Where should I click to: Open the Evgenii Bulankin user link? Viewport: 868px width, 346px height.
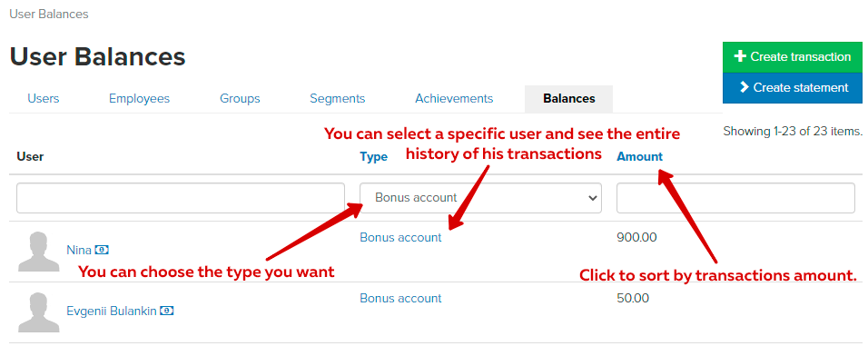coord(111,311)
